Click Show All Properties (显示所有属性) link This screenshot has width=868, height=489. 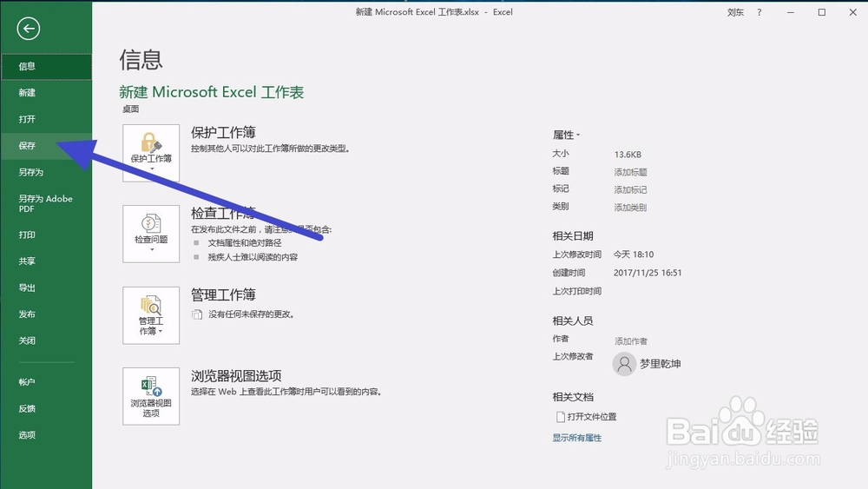[x=577, y=438]
